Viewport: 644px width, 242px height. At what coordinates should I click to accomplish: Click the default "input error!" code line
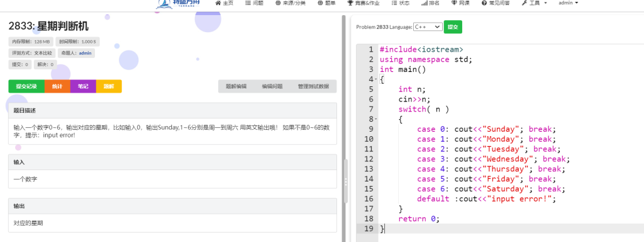coord(486,199)
